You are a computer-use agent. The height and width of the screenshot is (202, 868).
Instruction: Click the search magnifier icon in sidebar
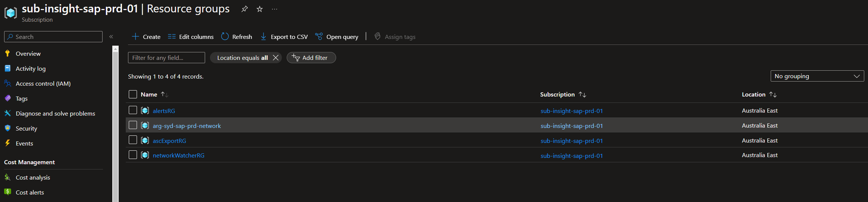coord(10,37)
